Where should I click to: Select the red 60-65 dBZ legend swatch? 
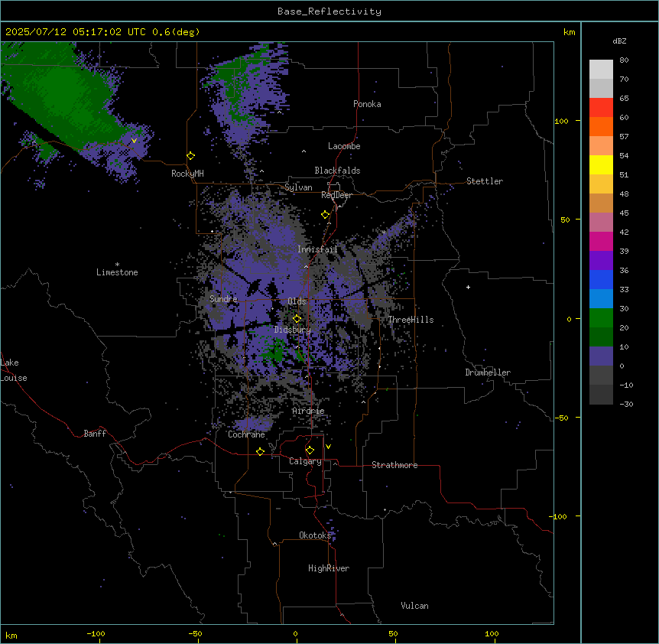click(x=601, y=108)
